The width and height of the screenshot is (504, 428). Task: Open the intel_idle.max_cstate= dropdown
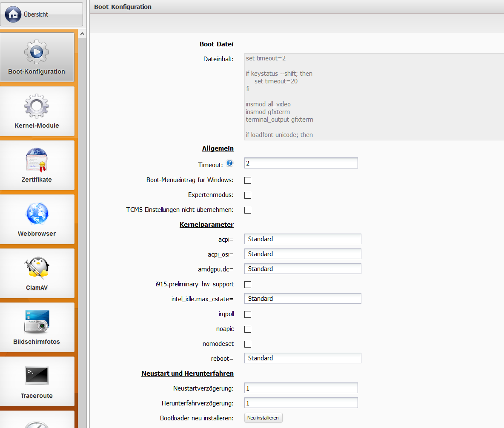(x=303, y=299)
